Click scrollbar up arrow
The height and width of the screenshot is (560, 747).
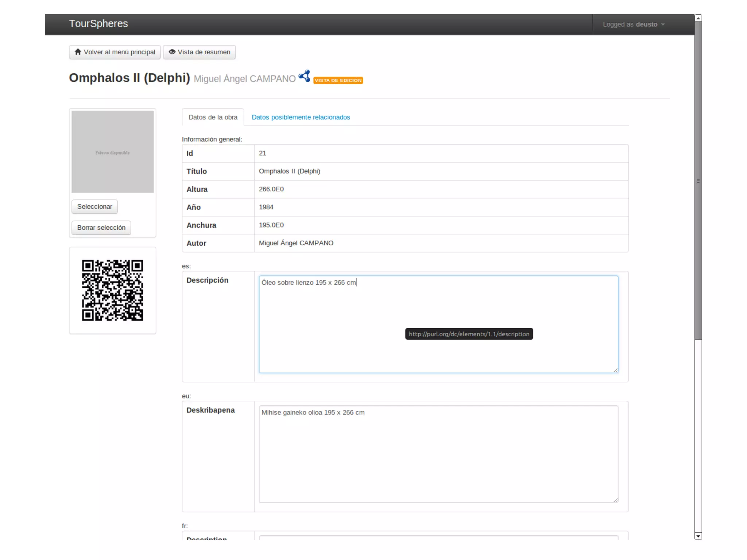point(698,18)
